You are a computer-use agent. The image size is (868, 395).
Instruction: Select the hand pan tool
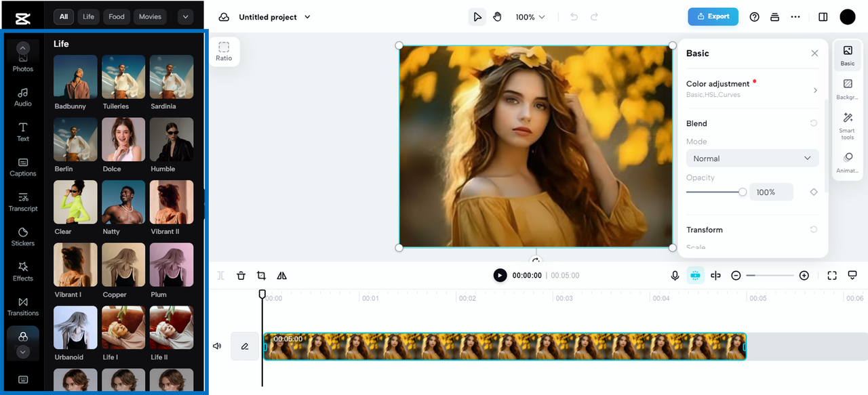pos(497,17)
